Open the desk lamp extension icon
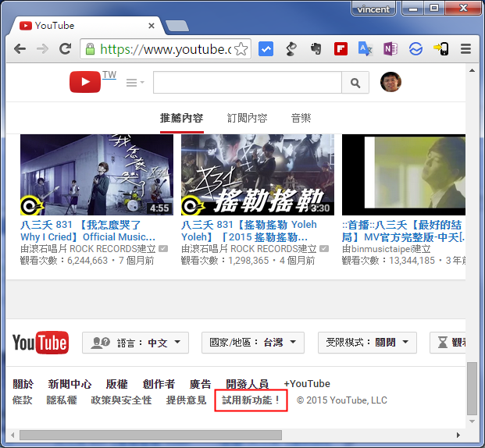This screenshot has width=485, height=448. [x=291, y=49]
